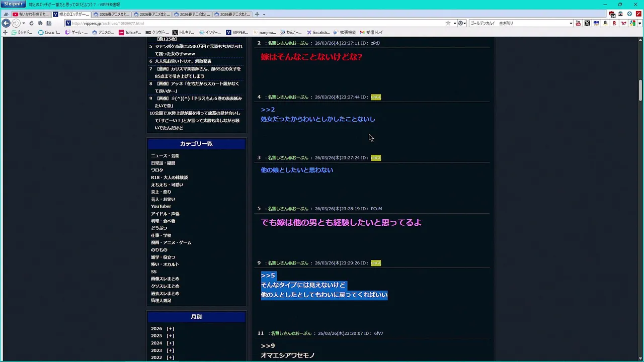This screenshot has width=644, height=362.
Task: Expand the 2024 month archive
Action: tap(170, 343)
